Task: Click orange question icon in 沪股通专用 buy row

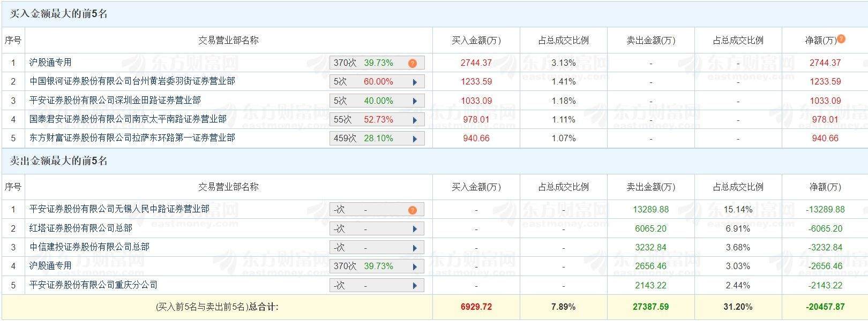Action: (412, 63)
